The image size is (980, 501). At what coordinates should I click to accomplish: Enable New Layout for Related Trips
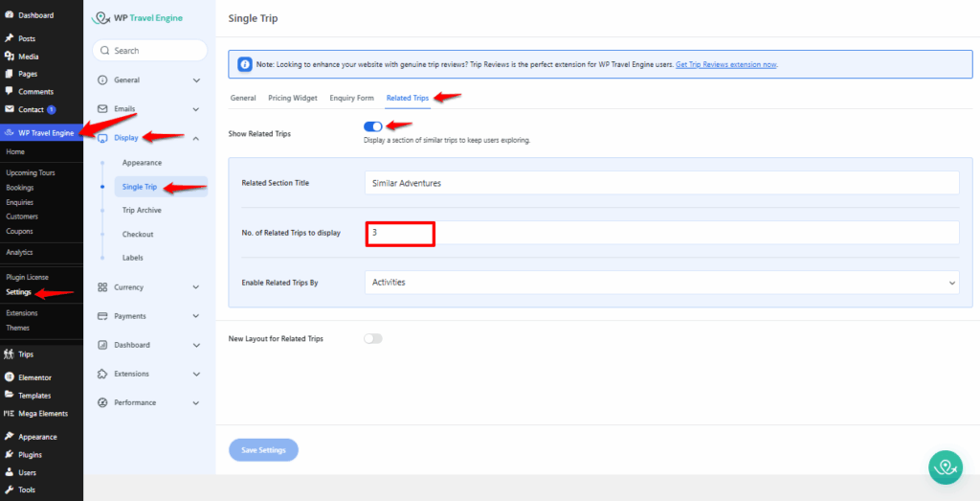point(373,338)
